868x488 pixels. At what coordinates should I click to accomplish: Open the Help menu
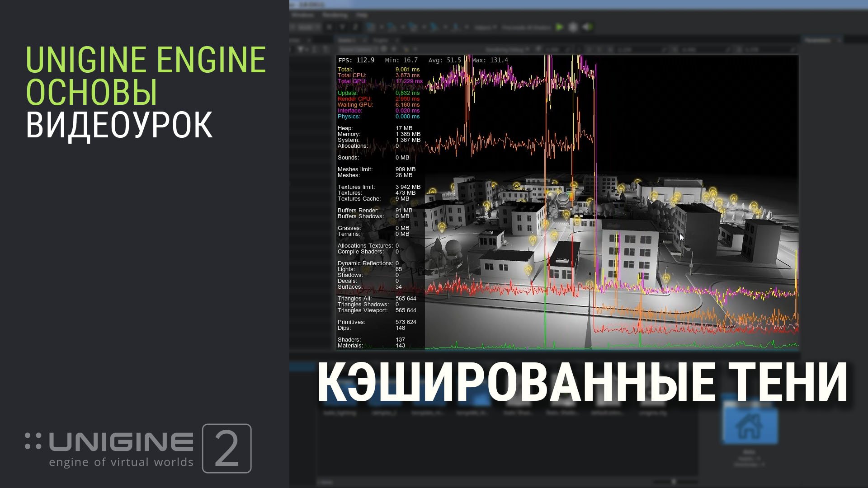pyautogui.click(x=362, y=15)
